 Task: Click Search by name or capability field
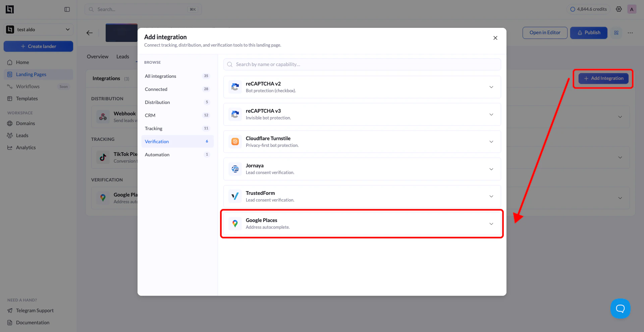click(362, 64)
